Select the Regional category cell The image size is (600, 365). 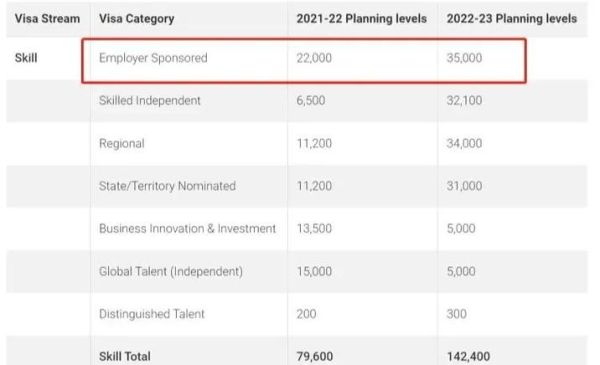coord(122,143)
